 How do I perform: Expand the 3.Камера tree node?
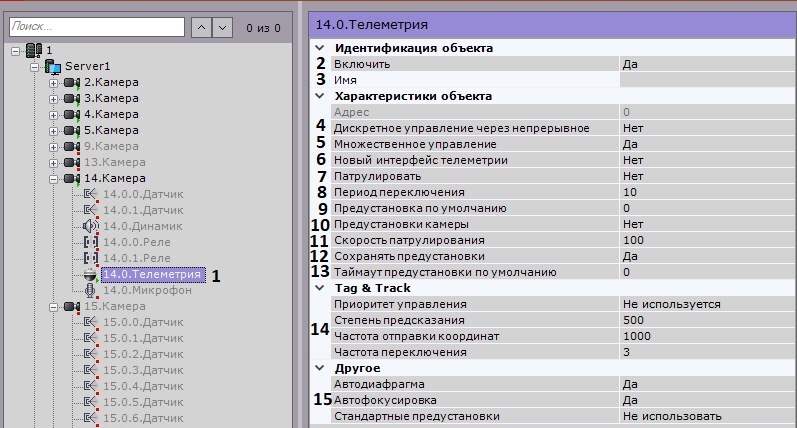point(53,98)
